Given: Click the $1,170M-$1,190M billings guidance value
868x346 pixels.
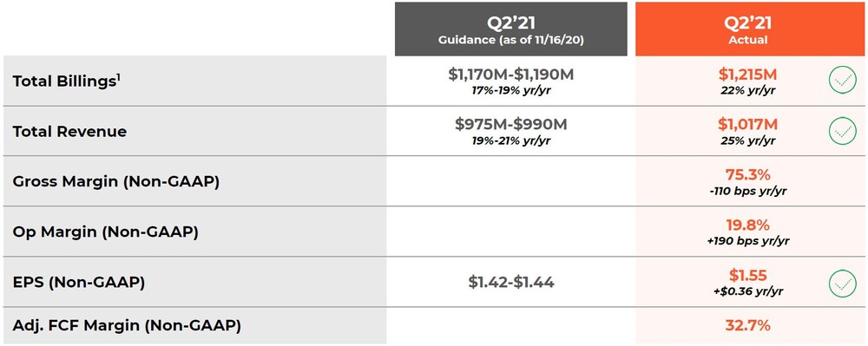Looking at the screenshot, I should pyautogui.click(x=511, y=75).
